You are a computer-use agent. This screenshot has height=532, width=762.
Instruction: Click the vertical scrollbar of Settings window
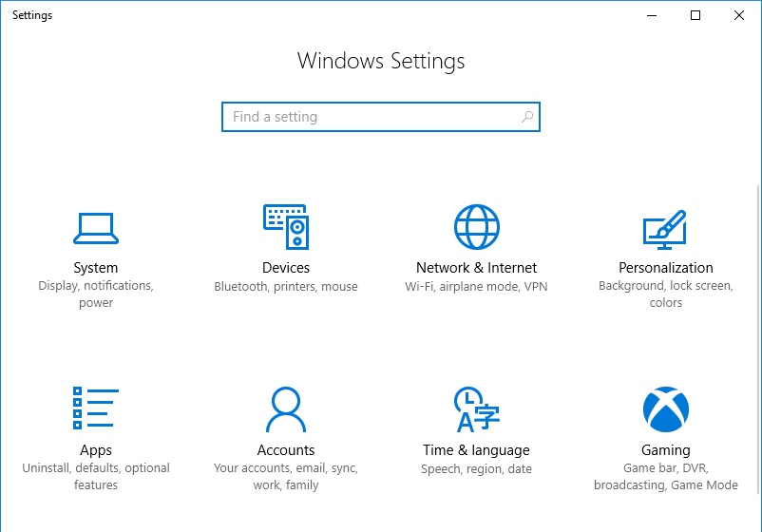point(758,340)
